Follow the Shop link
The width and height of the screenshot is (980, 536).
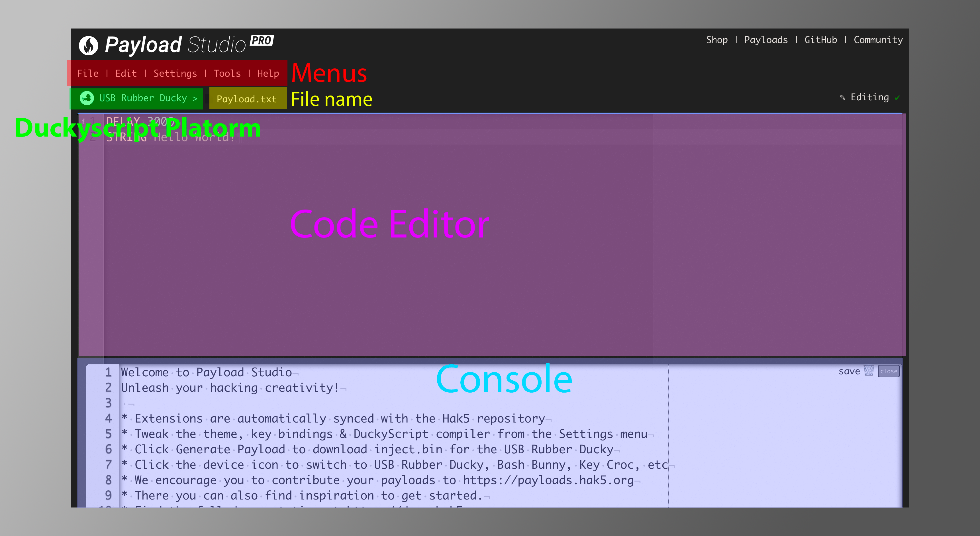coord(717,40)
